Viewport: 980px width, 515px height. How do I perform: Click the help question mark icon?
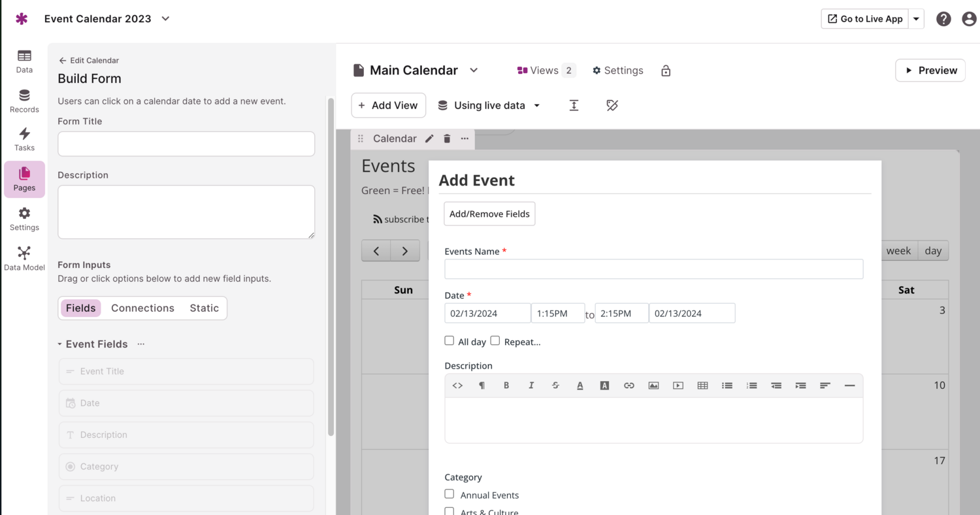[x=943, y=19]
